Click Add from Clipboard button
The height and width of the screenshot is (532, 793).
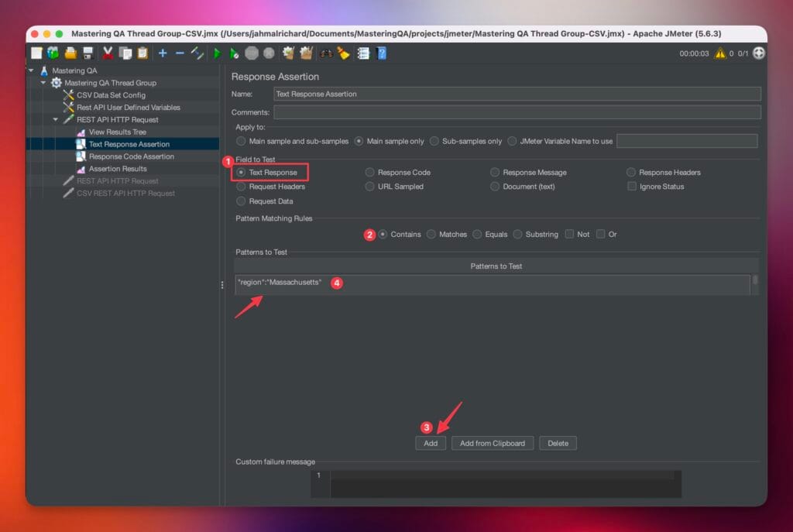coord(492,443)
